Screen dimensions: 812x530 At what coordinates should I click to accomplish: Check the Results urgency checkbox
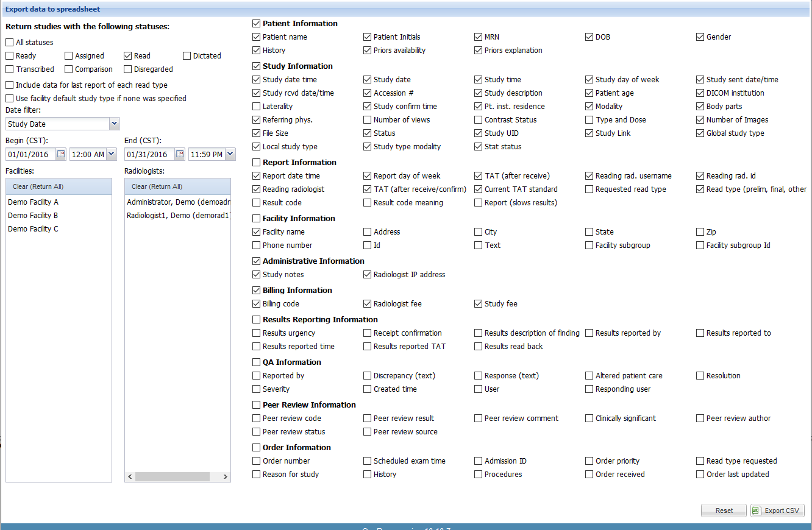click(256, 333)
